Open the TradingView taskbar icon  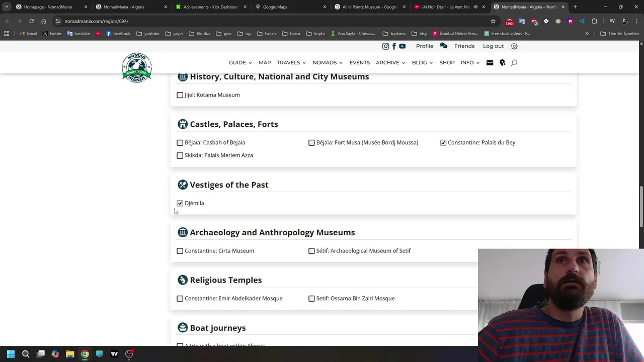[114, 354]
